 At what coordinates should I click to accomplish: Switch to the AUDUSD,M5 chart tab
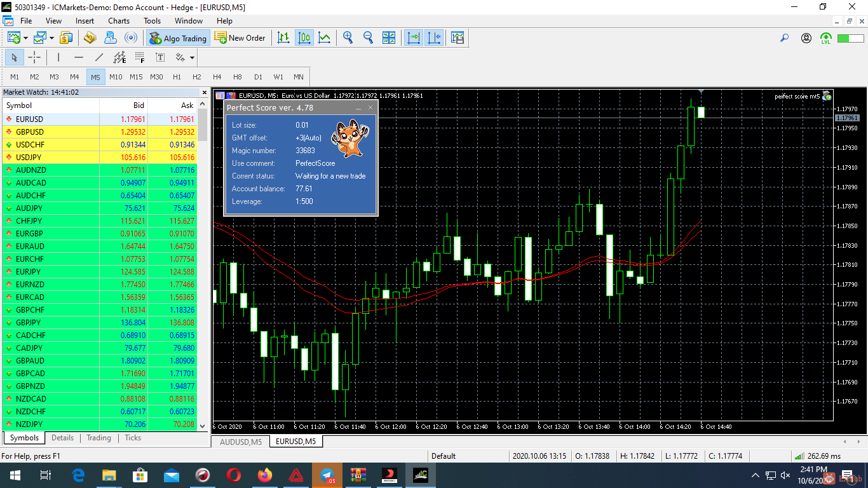pos(241,442)
